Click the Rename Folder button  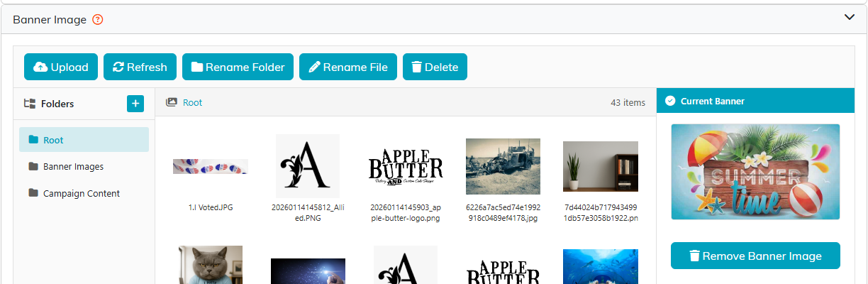[238, 67]
